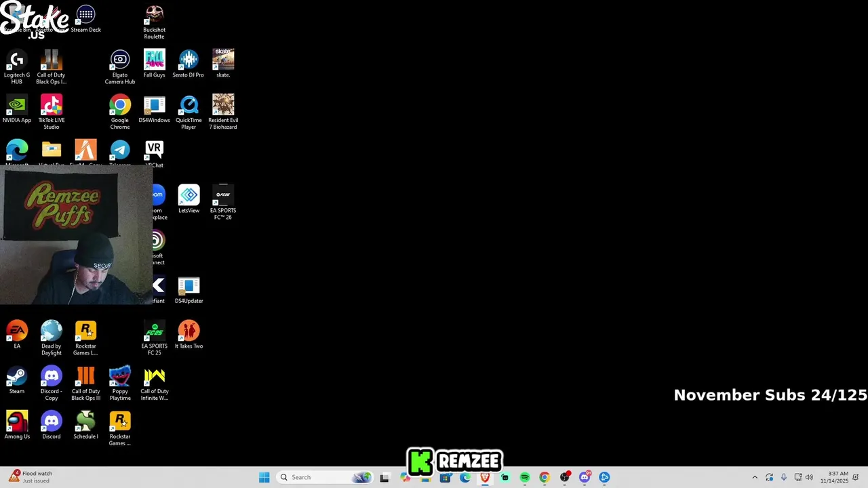868x488 pixels.
Task: Show hidden system tray icons
Action: (x=755, y=477)
